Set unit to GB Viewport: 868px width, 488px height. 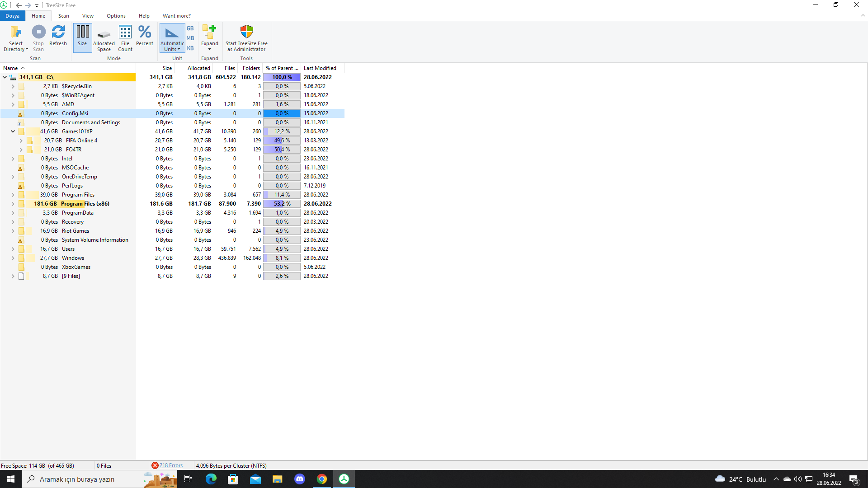(x=190, y=28)
